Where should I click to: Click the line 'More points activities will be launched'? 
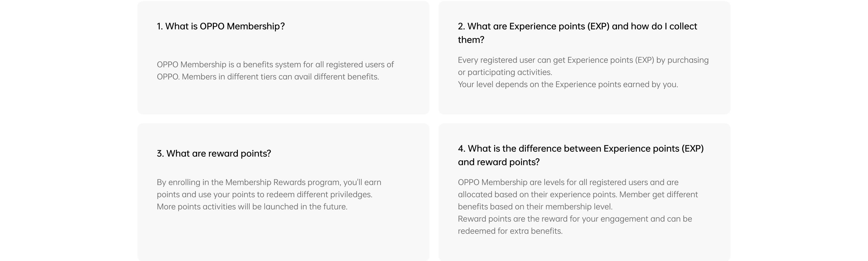point(252,206)
